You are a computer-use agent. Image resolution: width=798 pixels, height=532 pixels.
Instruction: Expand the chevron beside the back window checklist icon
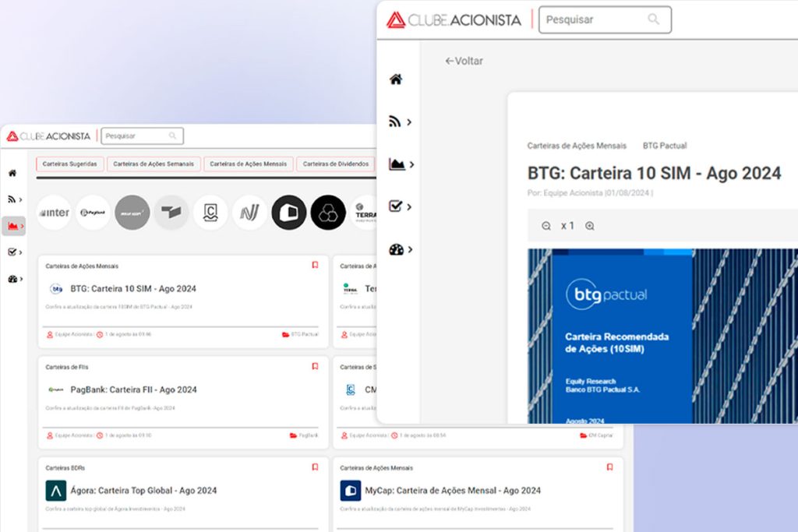click(20, 252)
